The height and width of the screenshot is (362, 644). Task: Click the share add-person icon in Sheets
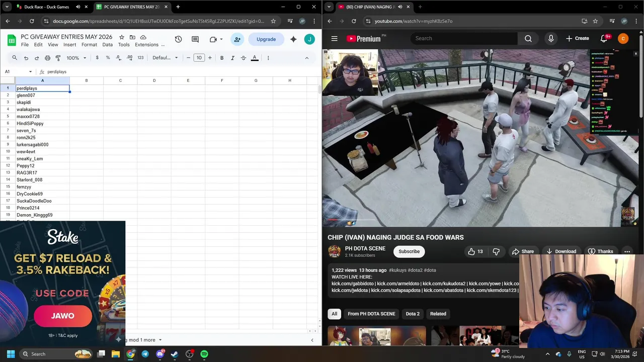pos(237,39)
